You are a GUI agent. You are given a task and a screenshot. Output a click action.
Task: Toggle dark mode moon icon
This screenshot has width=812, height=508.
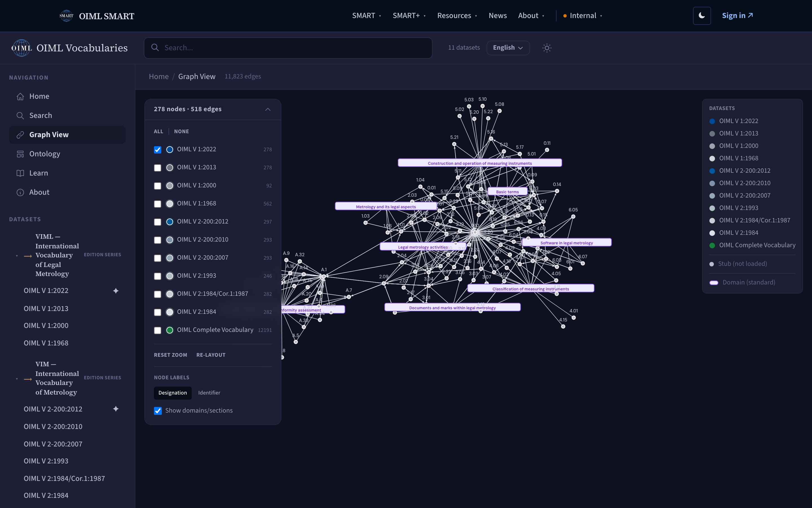(701, 16)
